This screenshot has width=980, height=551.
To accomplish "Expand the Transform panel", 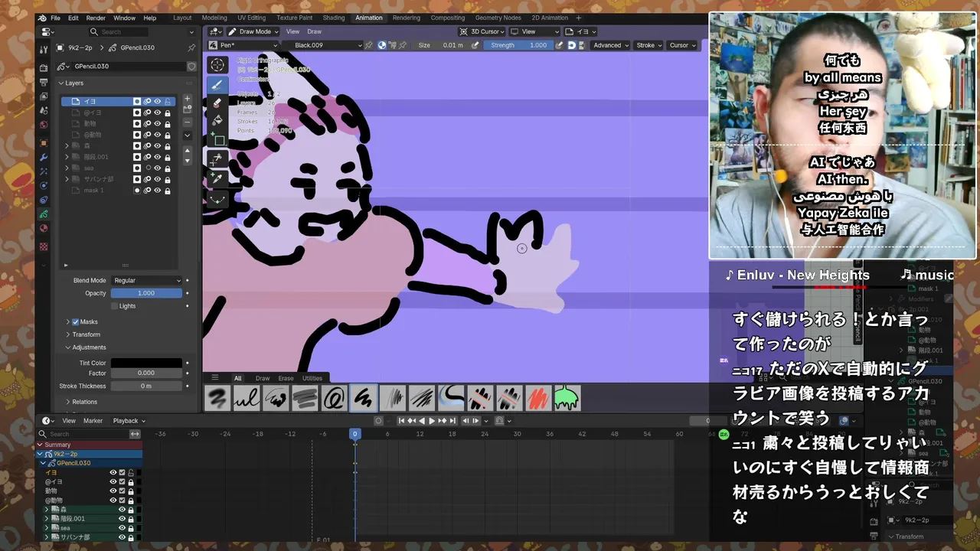I will pyautogui.click(x=87, y=334).
